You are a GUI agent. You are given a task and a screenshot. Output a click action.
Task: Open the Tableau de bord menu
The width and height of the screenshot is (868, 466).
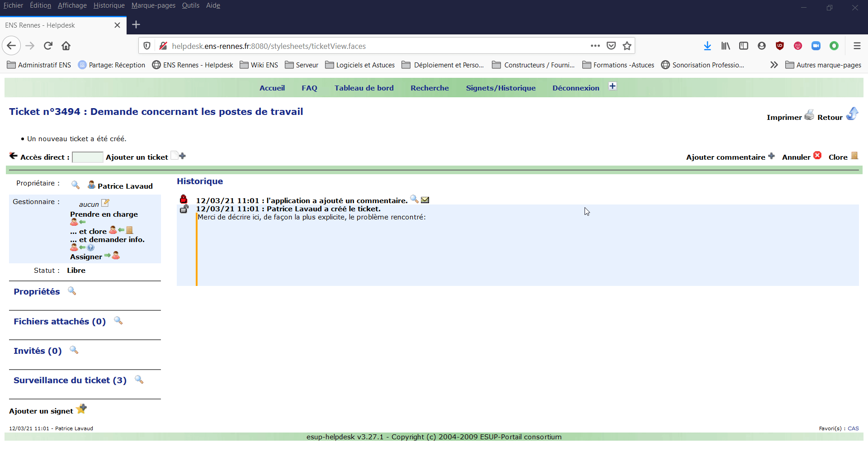coord(364,88)
